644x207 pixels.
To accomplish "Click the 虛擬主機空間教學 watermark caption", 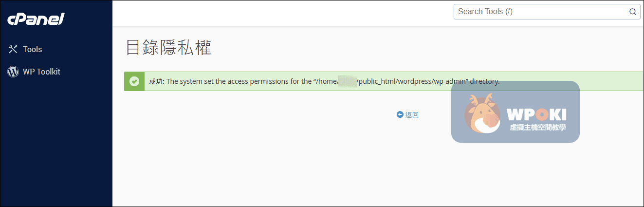I will 537,128.
